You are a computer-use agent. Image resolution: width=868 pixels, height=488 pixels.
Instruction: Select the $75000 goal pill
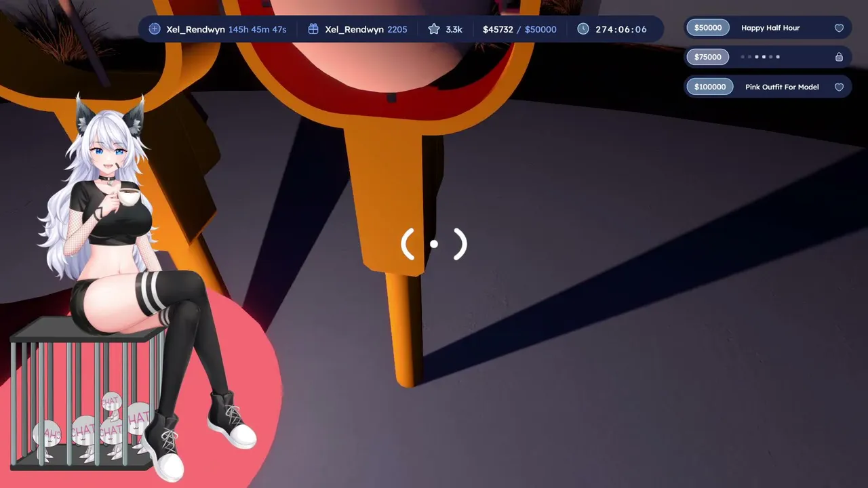(708, 57)
